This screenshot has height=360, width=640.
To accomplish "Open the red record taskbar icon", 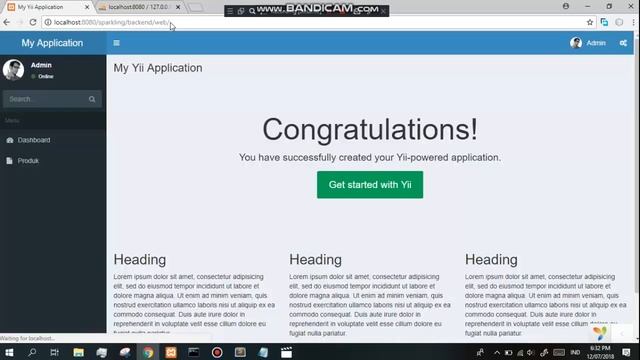I will (217, 352).
